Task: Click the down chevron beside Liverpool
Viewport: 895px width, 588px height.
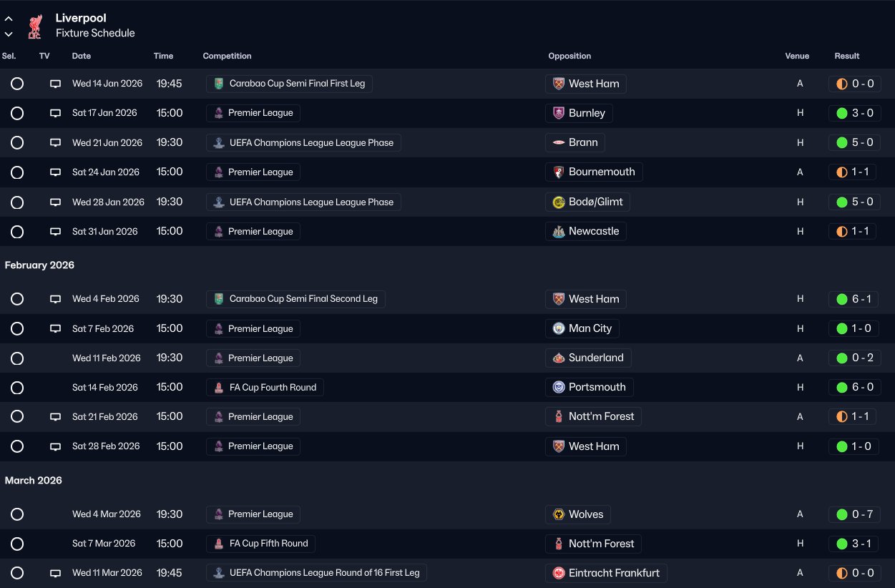Action: (x=9, y=34)
